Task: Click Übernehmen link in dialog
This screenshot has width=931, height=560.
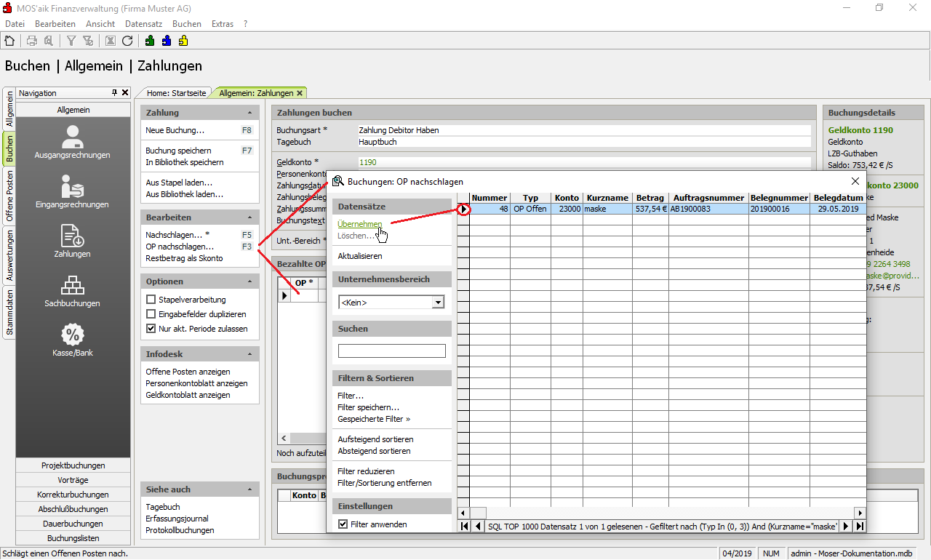Action: coord(359,224)
